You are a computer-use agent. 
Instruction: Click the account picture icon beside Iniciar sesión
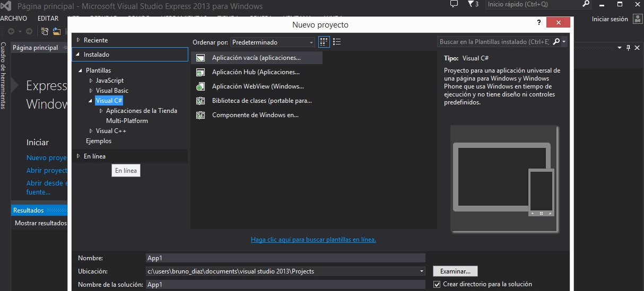tap(637, 19)
